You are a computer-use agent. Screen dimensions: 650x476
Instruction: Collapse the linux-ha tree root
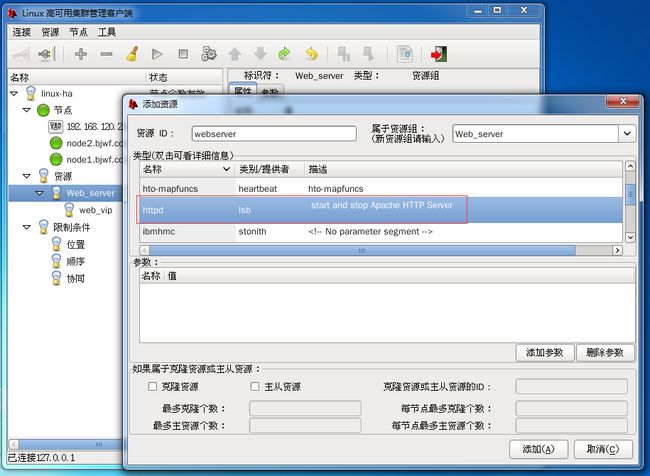(14, 93)
